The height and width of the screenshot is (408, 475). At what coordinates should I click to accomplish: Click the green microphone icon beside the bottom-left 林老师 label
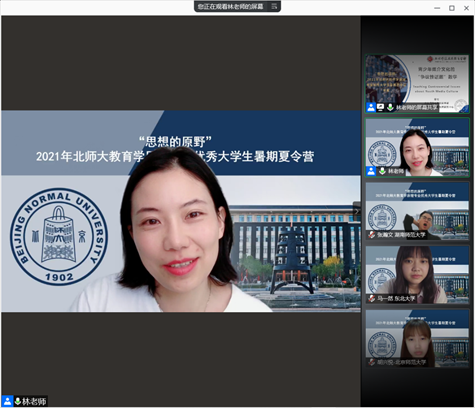point(18,401)
